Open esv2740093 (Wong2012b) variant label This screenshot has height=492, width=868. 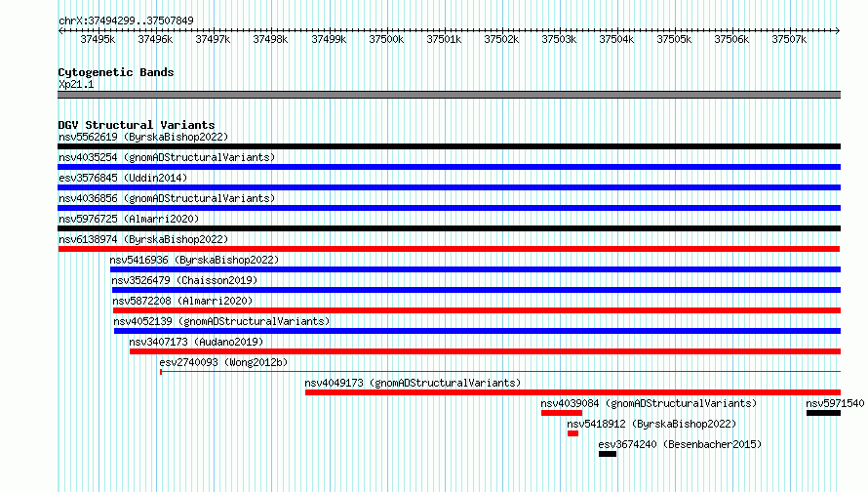pyautogui.click(x=223, y=362)
